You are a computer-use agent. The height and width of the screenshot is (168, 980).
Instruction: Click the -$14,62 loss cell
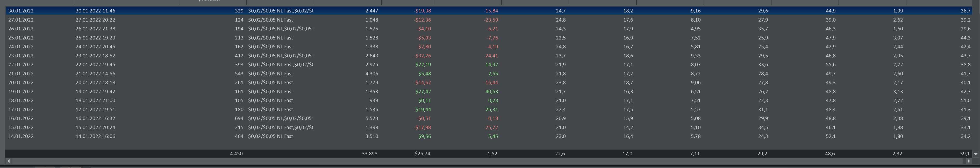[422, 83]
